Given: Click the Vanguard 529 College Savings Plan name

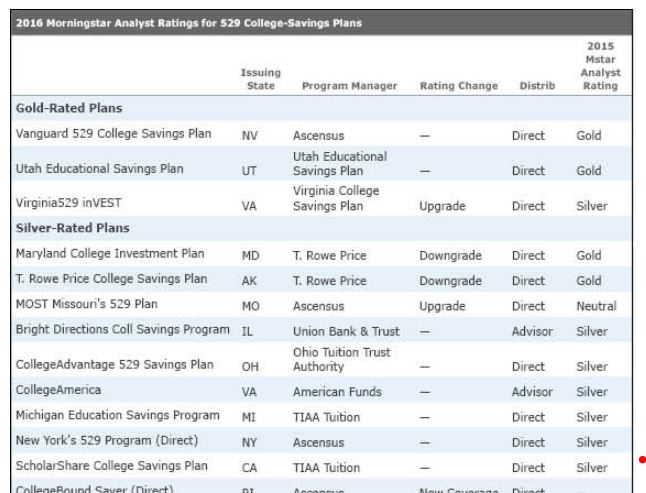Looking at the screenshot, I should click(113, 134).
